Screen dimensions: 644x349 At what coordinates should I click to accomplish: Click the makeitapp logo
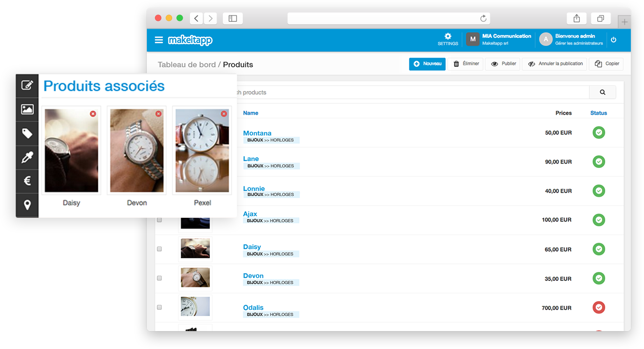pos(190,41)
